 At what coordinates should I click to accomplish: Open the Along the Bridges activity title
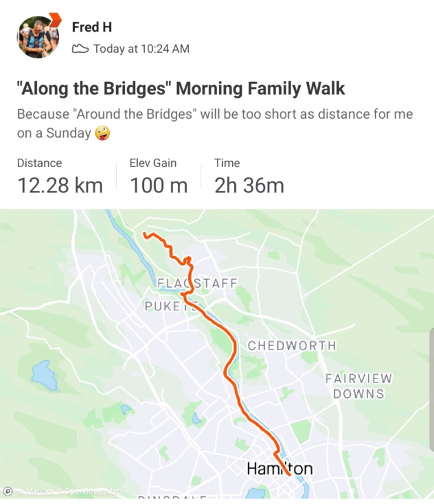[x=181, y=88]
